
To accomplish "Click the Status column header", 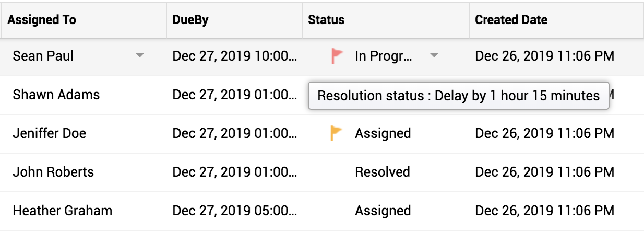I will [x=326, y=20].
